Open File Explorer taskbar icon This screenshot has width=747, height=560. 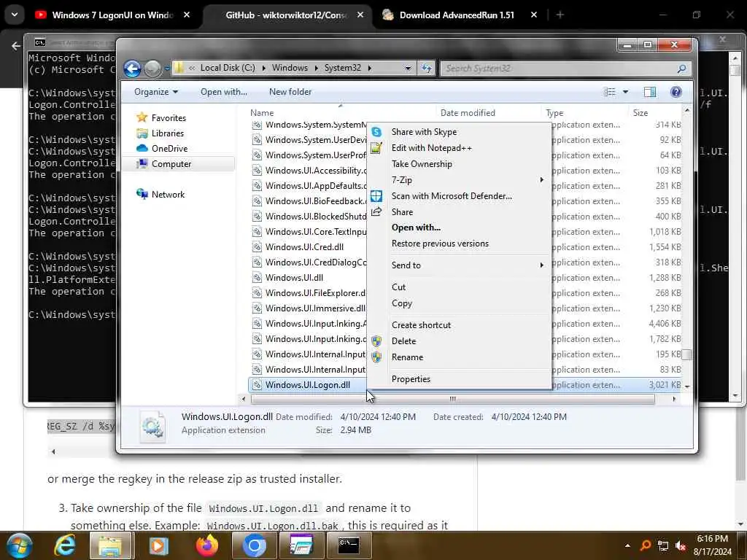[111, 545]
